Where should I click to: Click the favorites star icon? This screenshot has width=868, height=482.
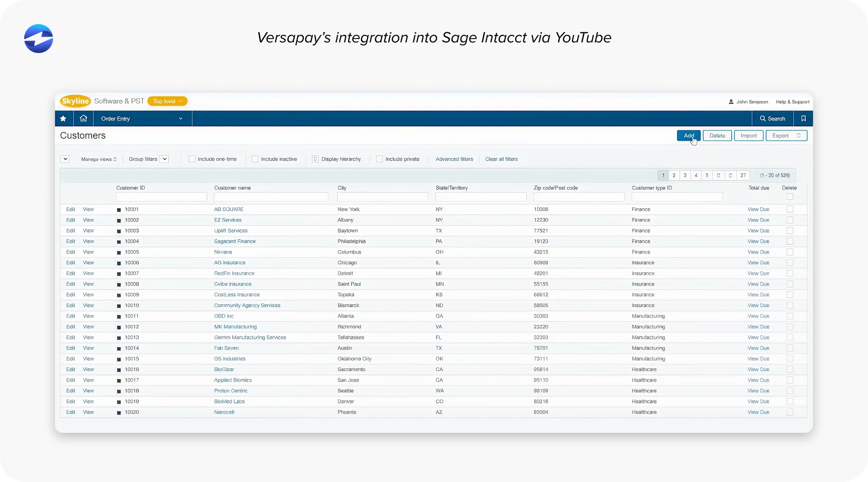[63, 119]
